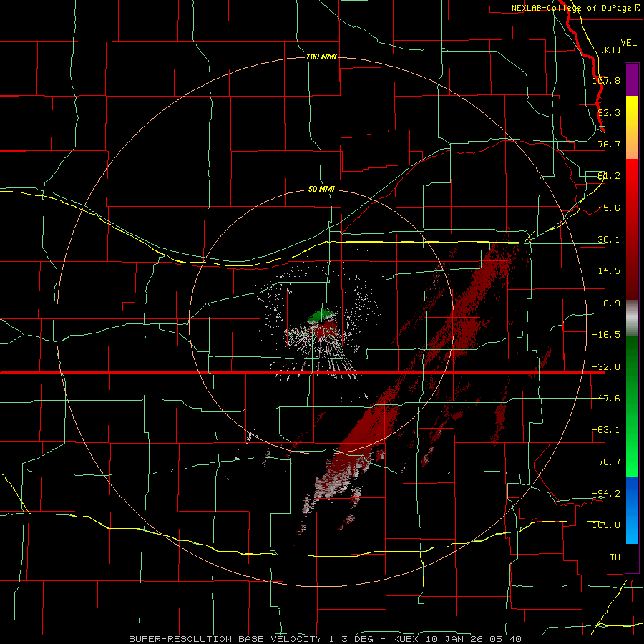Click the KUEX station ID in the caption
Image resolution: width=644 pixels, height=644 pixels.
[406, 639]
